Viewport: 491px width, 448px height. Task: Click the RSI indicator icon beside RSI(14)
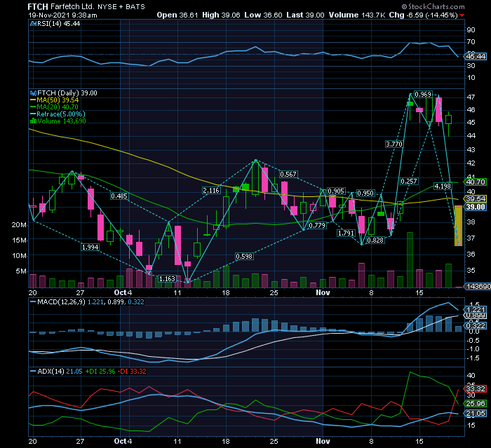[x=33, y=24]
